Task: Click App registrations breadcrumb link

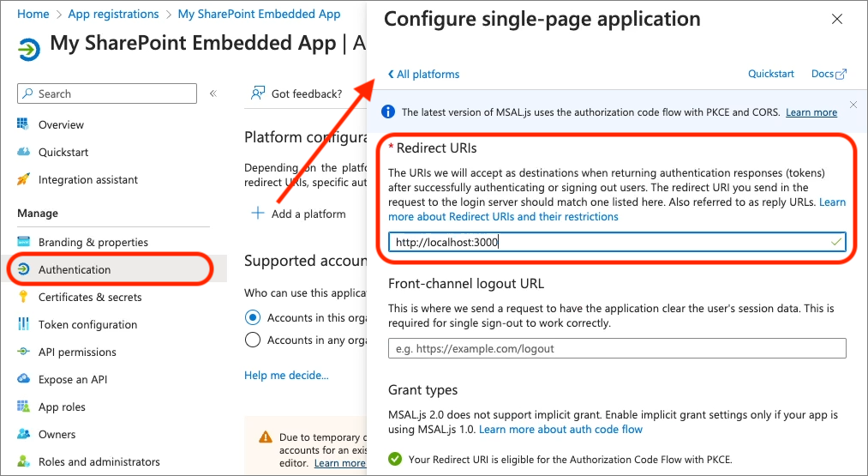Action: (x=113, y=14)
